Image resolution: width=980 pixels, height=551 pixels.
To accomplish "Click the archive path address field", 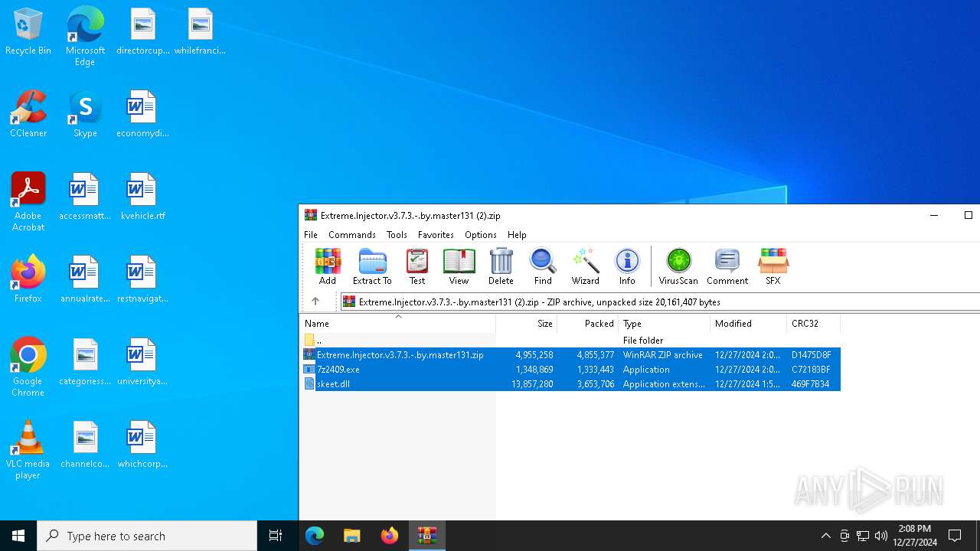I will tap(659, 302).
